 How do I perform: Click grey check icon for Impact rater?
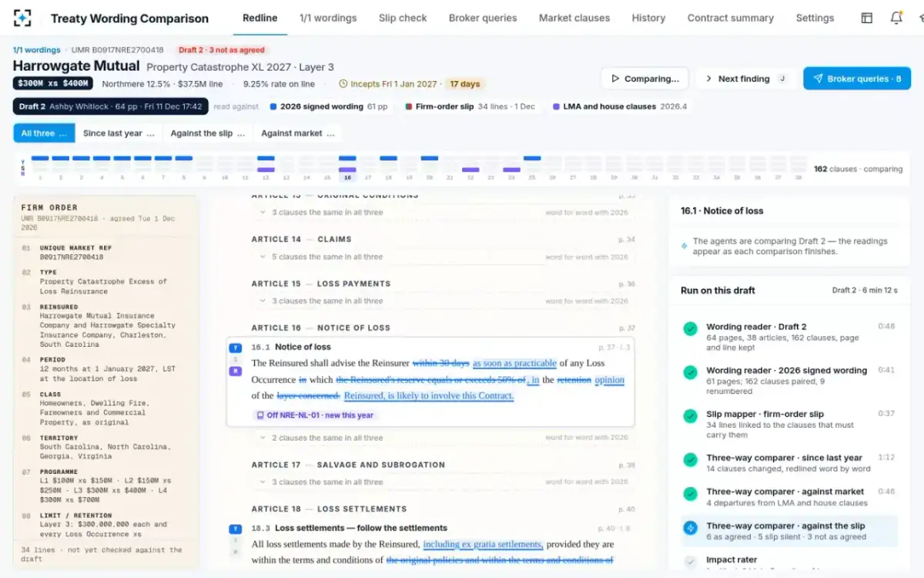691,562
